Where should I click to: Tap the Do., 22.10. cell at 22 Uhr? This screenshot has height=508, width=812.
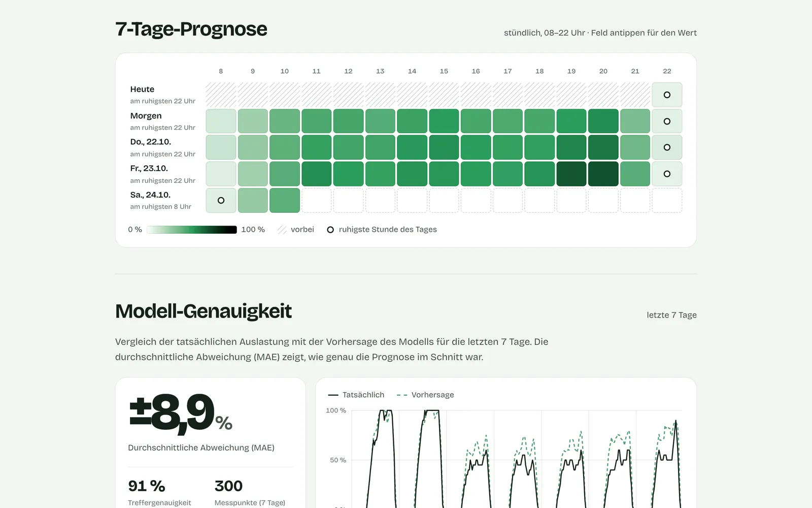667,147
